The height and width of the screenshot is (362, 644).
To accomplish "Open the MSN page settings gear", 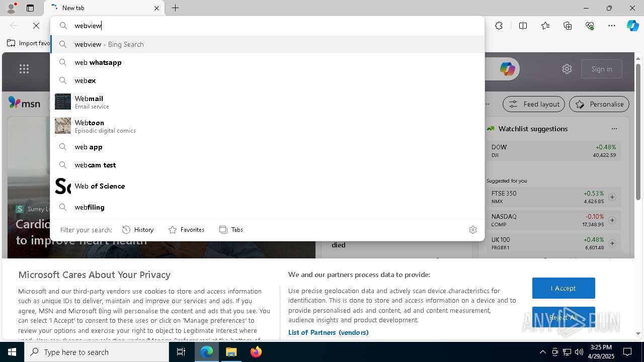I will 567,69.
